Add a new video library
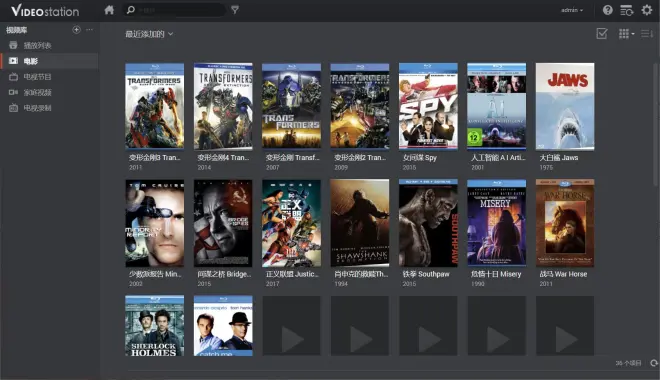The image size is (660, 380). pos(76,29)
